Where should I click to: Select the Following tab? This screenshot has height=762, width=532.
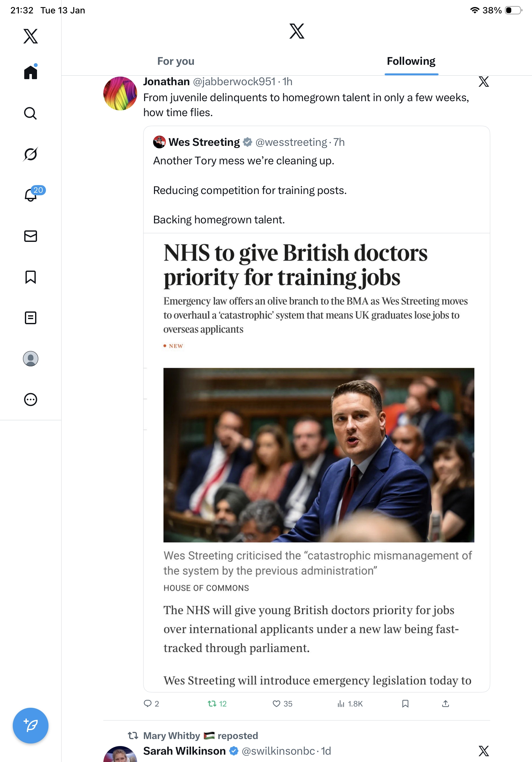(411, 61)
